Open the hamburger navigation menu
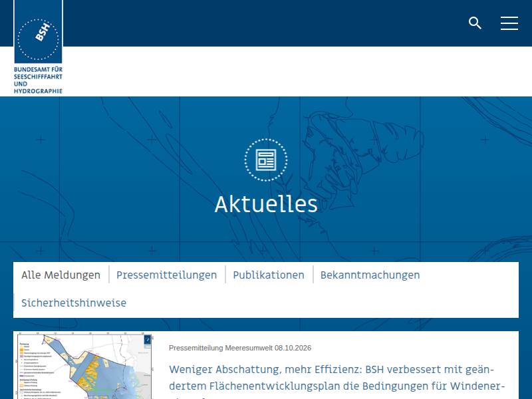Viewport: 532px width, 399px height. click(x=509, y=23)
